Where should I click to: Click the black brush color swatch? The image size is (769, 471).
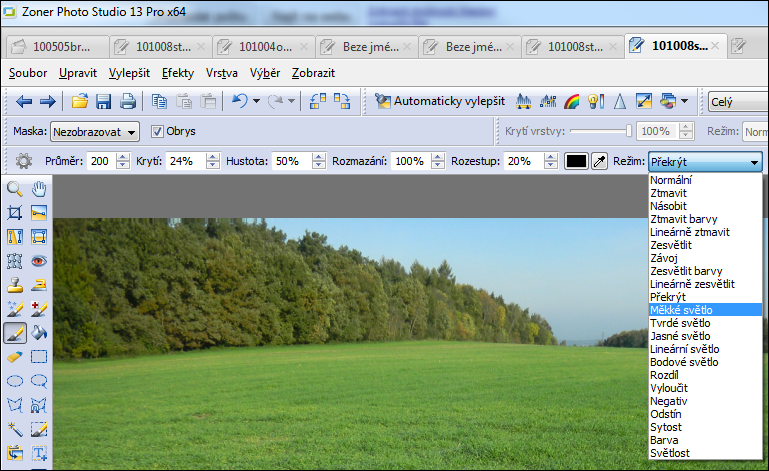(x=576, y=162)
